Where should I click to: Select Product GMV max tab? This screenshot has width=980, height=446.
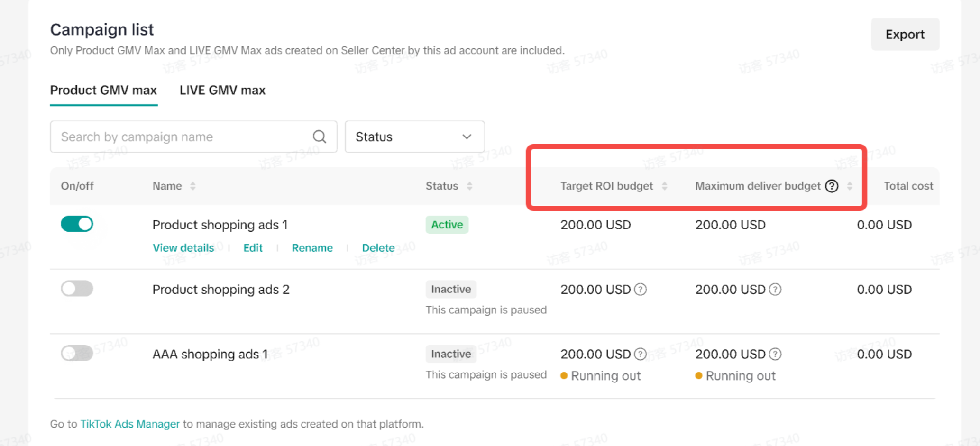(103, 90)
